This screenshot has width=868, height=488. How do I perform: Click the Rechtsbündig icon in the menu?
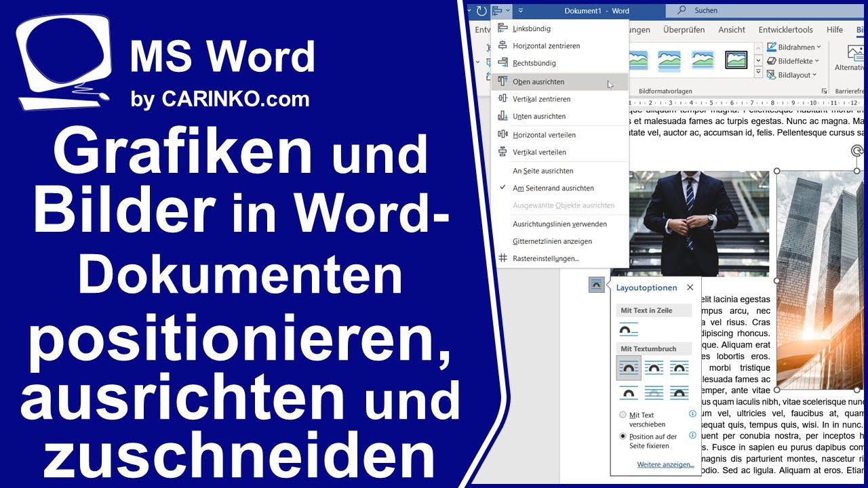point(502,63)
